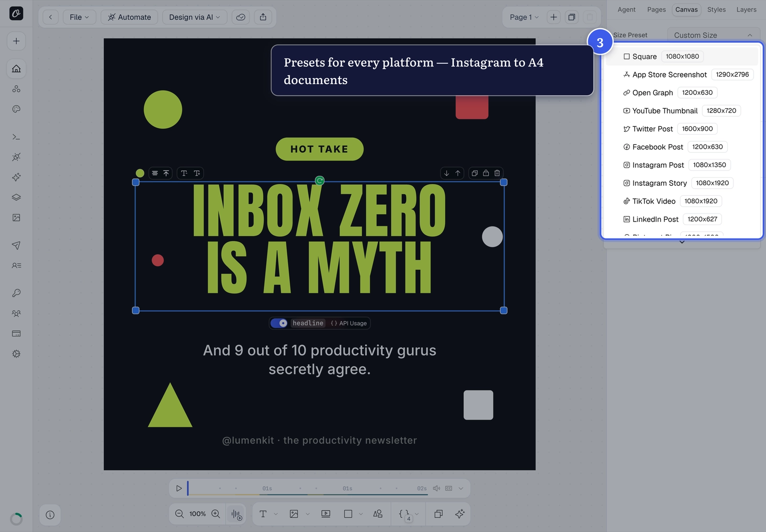The width and height of the screenshot is (766, 532).
Task: Open the credit card billing icon
Action: point(16,333)
